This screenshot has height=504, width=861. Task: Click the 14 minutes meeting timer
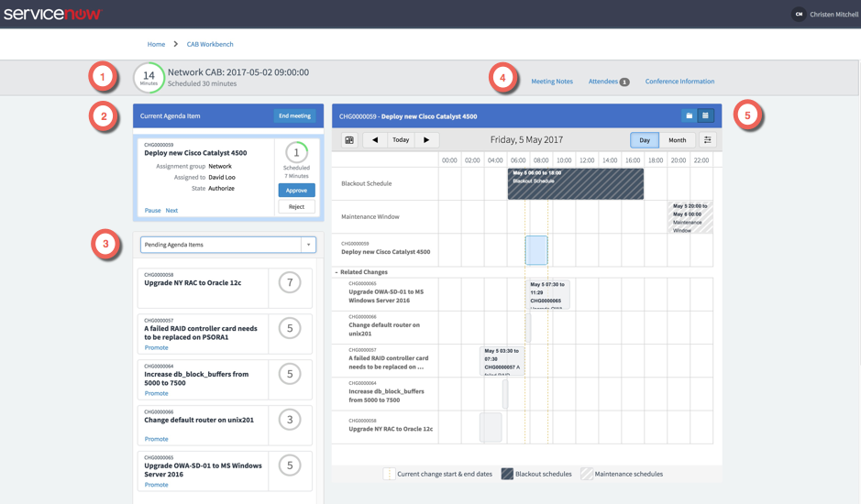pos(149,77)
